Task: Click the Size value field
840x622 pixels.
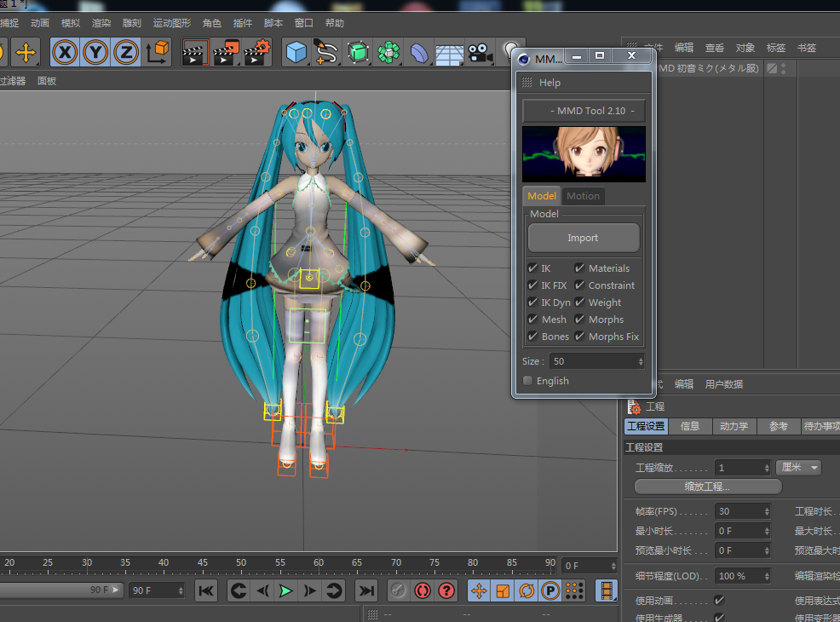Action: click(592, 361)
